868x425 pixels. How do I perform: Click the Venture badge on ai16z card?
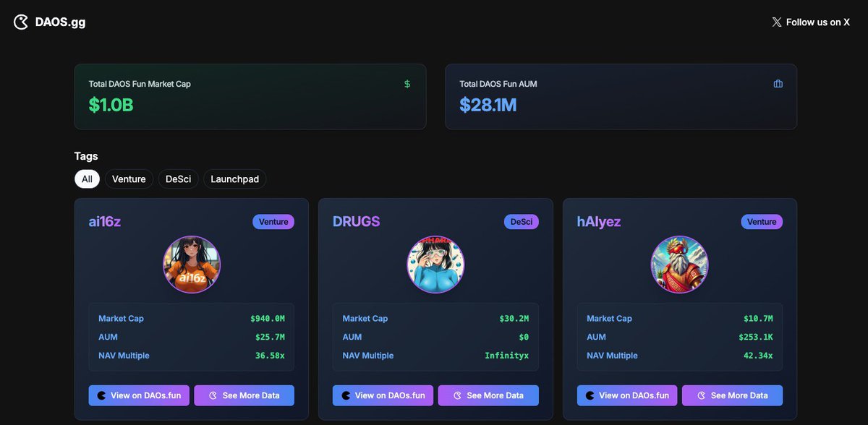[x=273, y=221]
